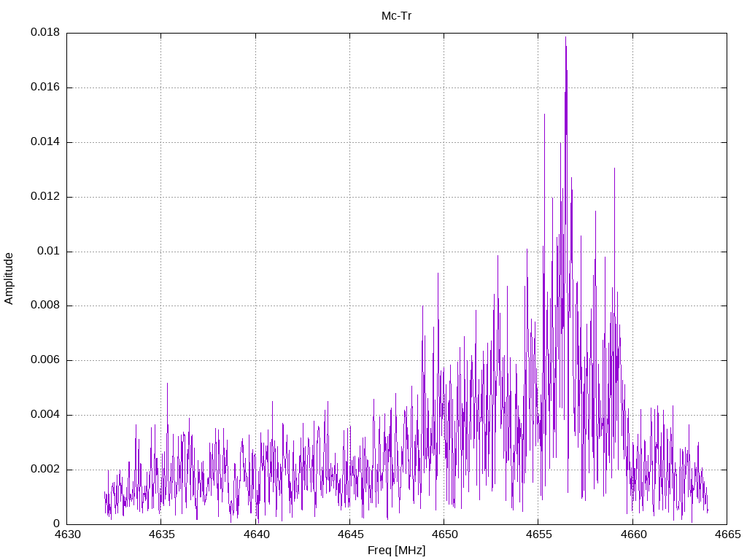
Task: Click the 0.01 y-axis tick label
Action: pos(48,252)
